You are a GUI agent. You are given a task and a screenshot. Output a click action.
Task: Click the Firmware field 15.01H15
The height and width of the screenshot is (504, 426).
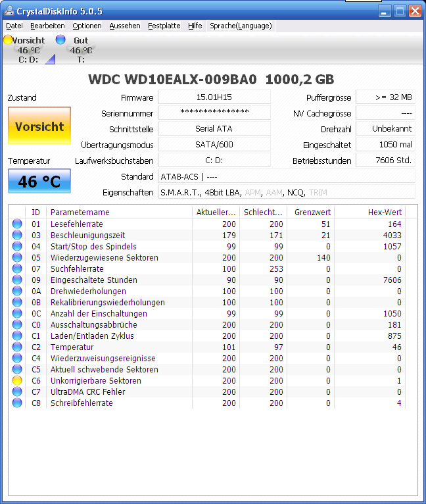pyautogui.click(x=214, y=97)
